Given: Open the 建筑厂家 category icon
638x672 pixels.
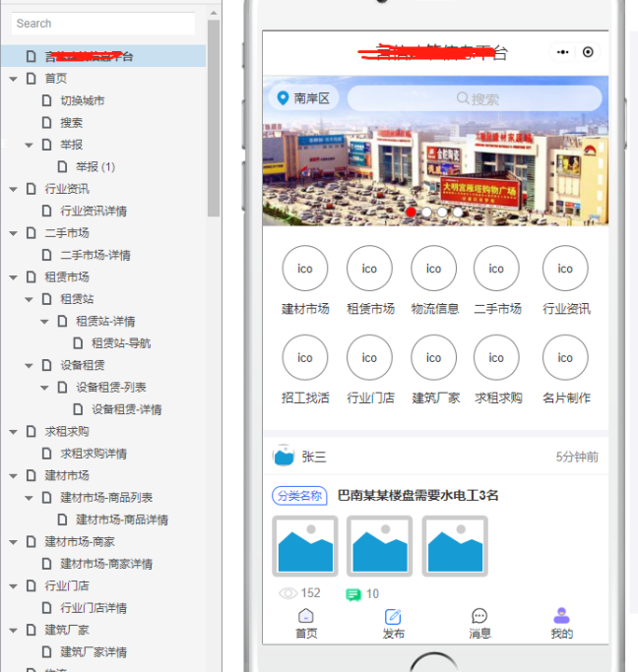Looking at the screenshot, I should (x=433, y=357).
